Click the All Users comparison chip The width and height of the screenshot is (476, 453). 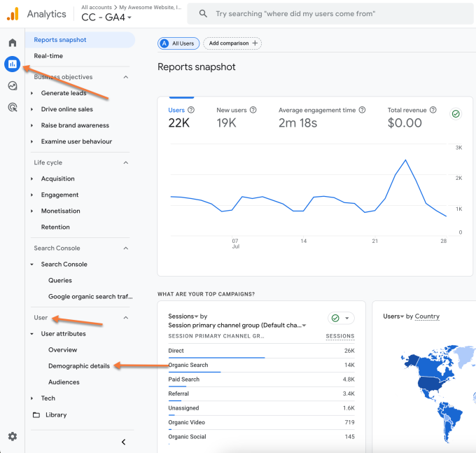pyautogui.click(x=178, y=43)
